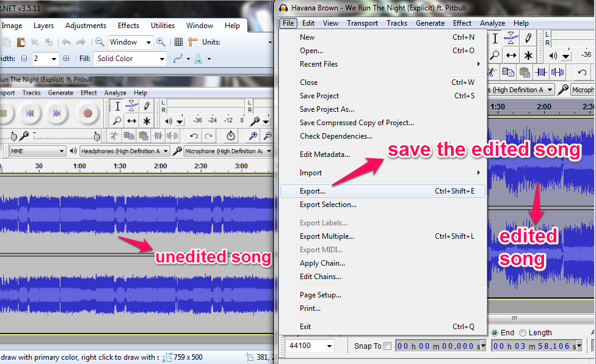Click Trim audio icon in right Audacity window
596x364 pixels.
tap(541, 72)
